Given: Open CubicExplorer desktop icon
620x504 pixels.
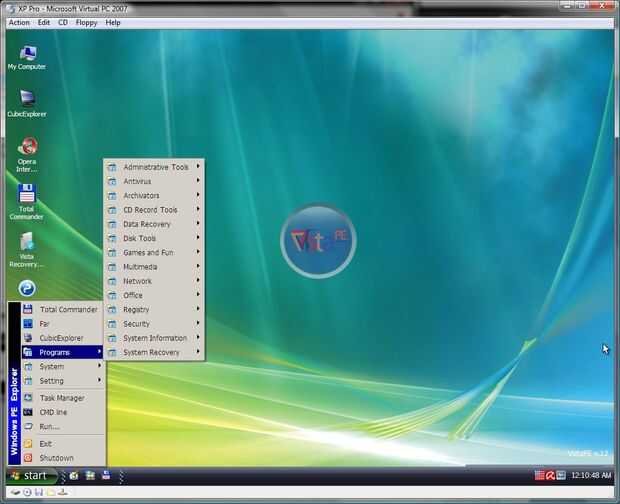Looking at the screenshot, I should point(27,104).
